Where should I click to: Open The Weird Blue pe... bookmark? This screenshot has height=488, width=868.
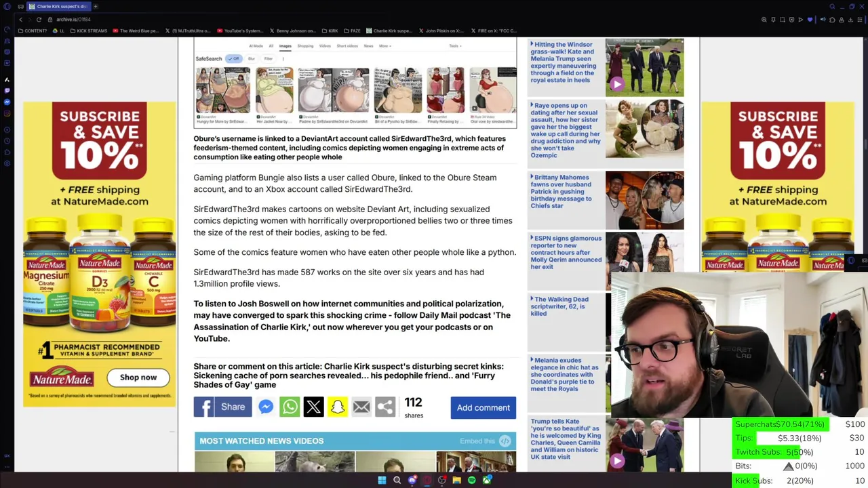click(136, 30)
